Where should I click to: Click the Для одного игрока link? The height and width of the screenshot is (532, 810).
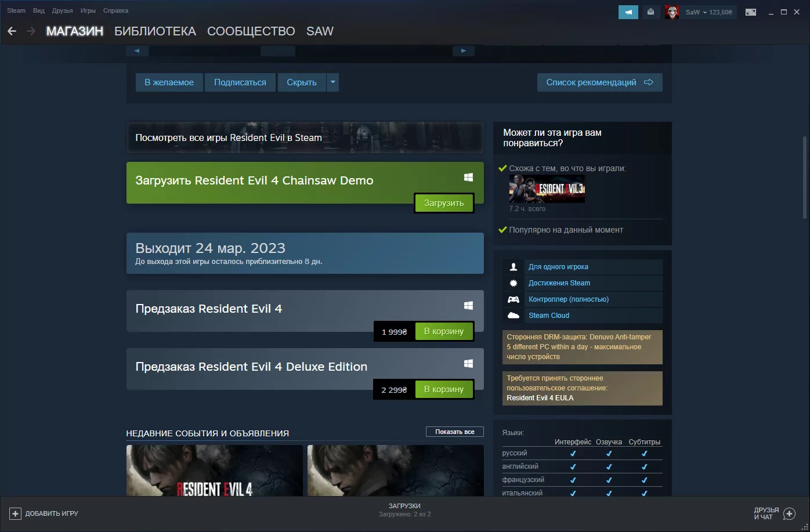tap(558, 267)
